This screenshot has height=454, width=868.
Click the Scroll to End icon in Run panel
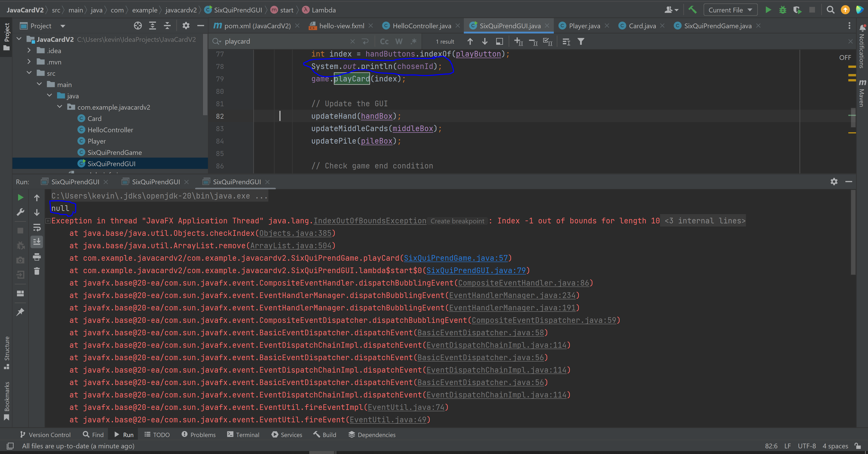37,242
